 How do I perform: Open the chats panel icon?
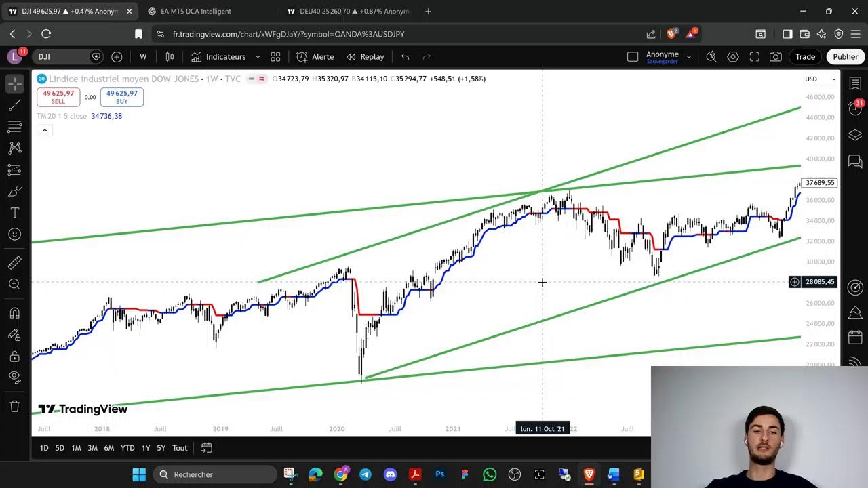coord(855,161)
